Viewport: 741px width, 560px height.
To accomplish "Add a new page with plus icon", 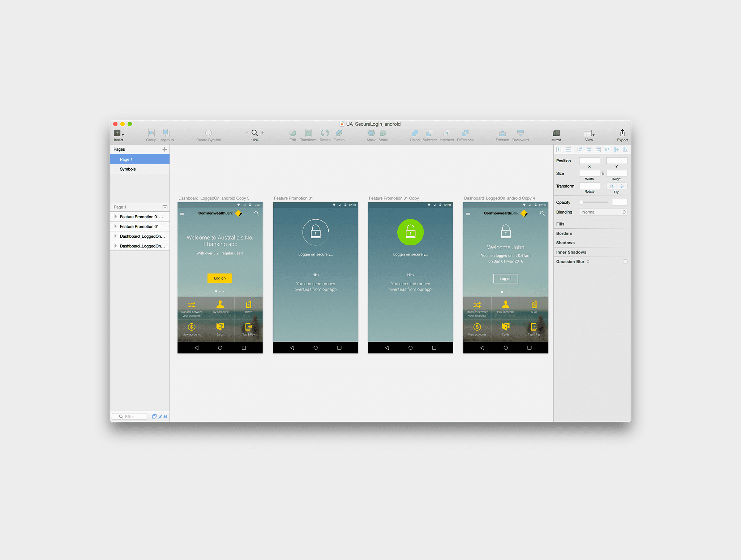I will point(164,149).
